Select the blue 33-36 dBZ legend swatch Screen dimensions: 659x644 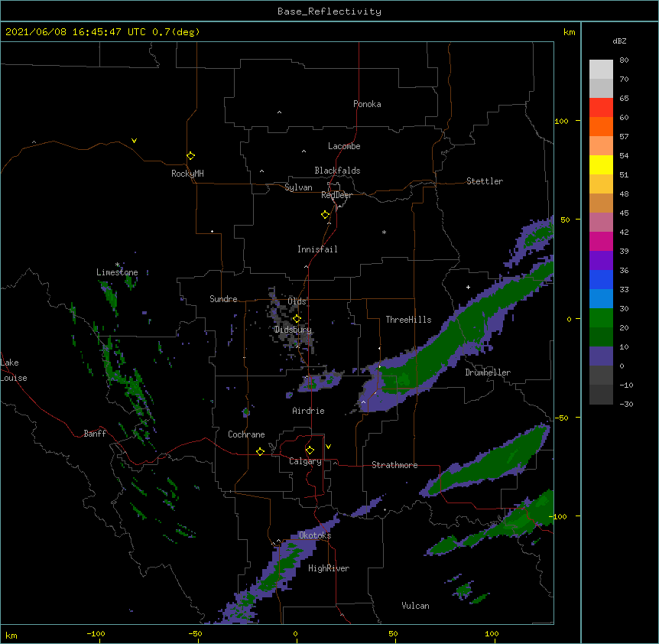click(x=601, y=279)
